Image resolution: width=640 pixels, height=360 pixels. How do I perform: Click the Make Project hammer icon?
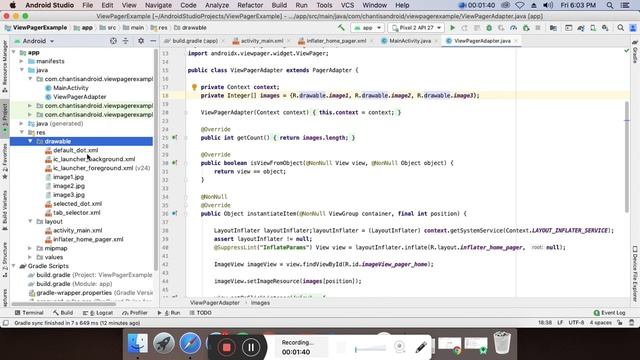pos(341,28)
